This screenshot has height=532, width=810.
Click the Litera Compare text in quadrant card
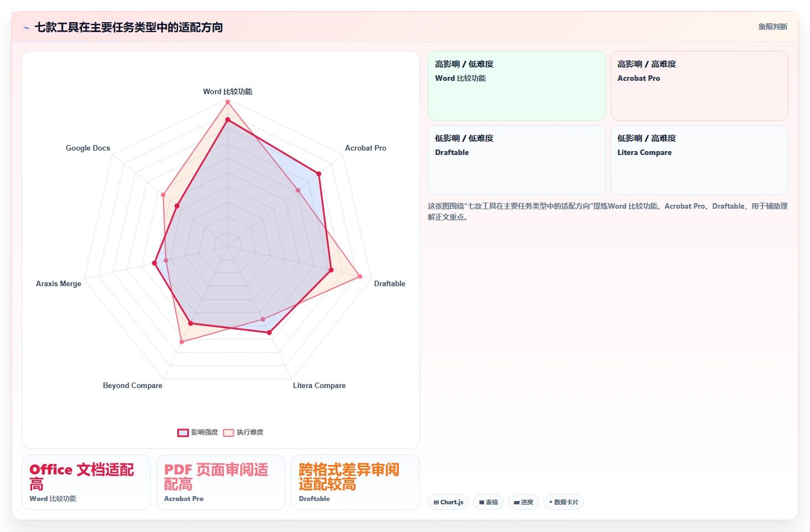(644, 152)
